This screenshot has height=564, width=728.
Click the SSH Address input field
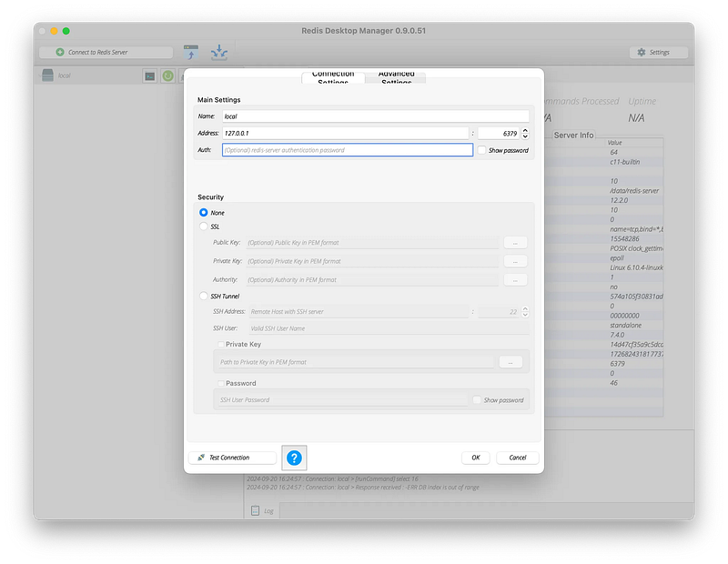coord(359,311)
